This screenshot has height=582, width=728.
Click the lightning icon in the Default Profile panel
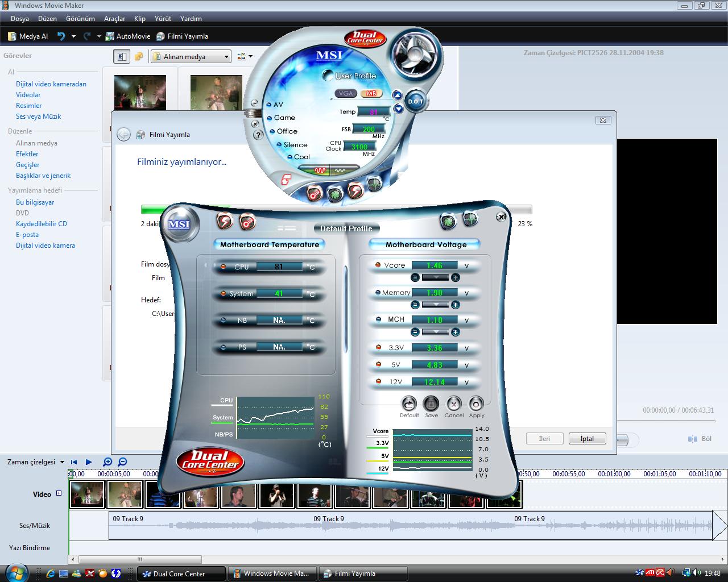[225, 220]
